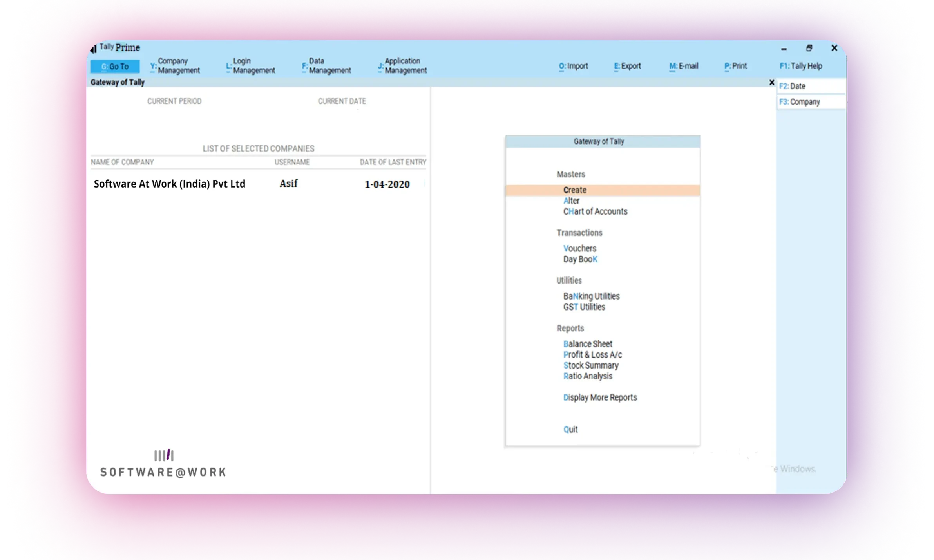The width and height of the screenshot is (934, 560).
Task: Open the Application Management menu
Action: pyautogui.click(x=402, y=66)
